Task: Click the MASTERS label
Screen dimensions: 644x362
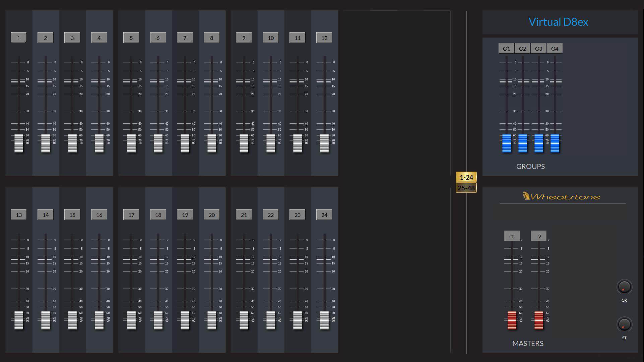Action: (528, 343)
